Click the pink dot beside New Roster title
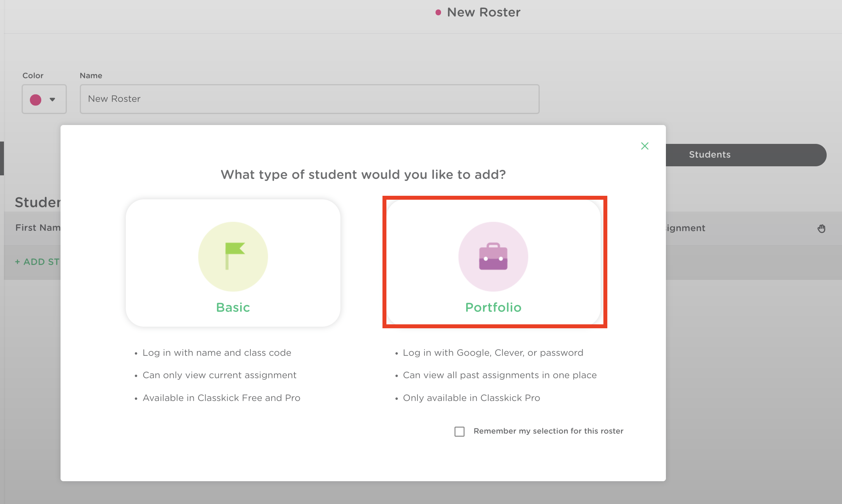 click(x=438, y=13)
